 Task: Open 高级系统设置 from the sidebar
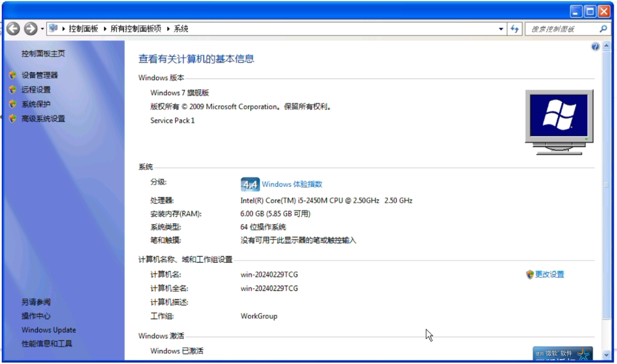(43, 119)
